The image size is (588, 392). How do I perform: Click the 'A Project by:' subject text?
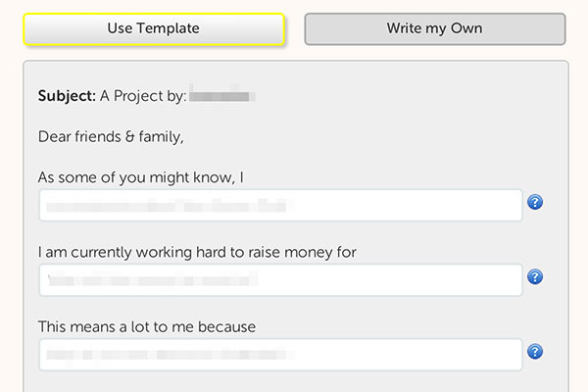pos(143,96)
